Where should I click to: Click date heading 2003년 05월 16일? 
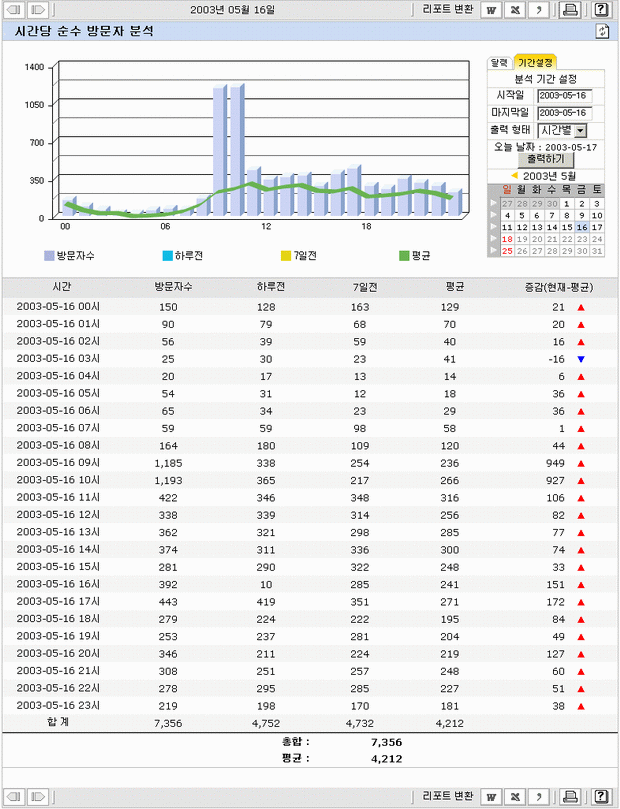[232, 9]
